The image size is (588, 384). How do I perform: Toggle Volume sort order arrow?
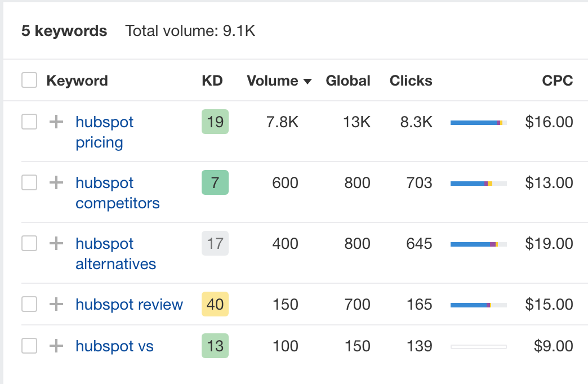click(308, 82)
